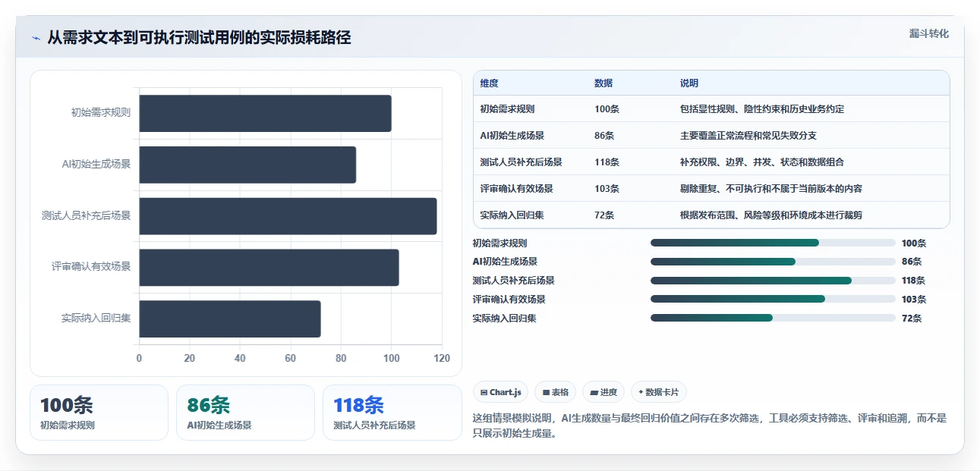Click the 72条 value in the table

tap(604, 215)
